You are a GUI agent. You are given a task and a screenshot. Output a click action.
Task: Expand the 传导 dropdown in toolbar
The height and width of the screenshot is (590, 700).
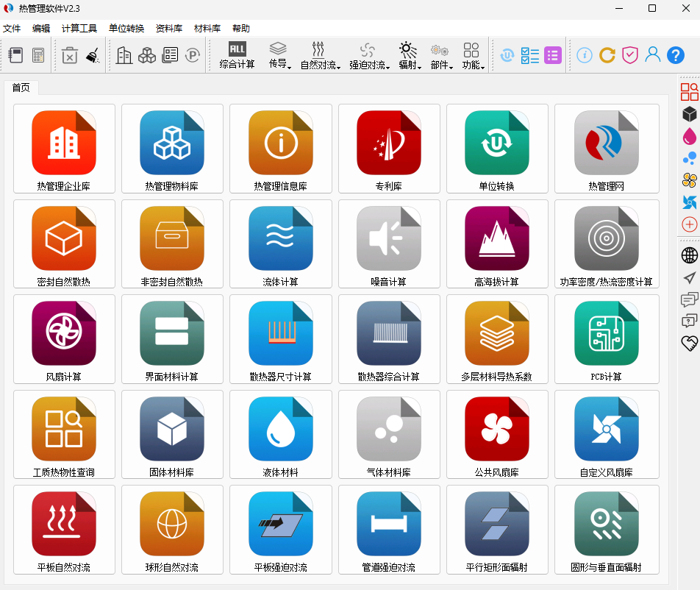[x=279, y=55]
